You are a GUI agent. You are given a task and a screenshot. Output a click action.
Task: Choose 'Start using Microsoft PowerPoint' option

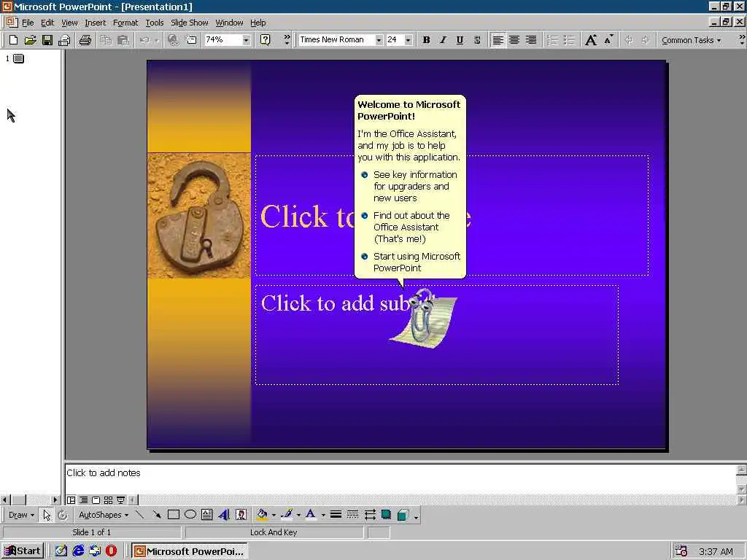point(411,262)
